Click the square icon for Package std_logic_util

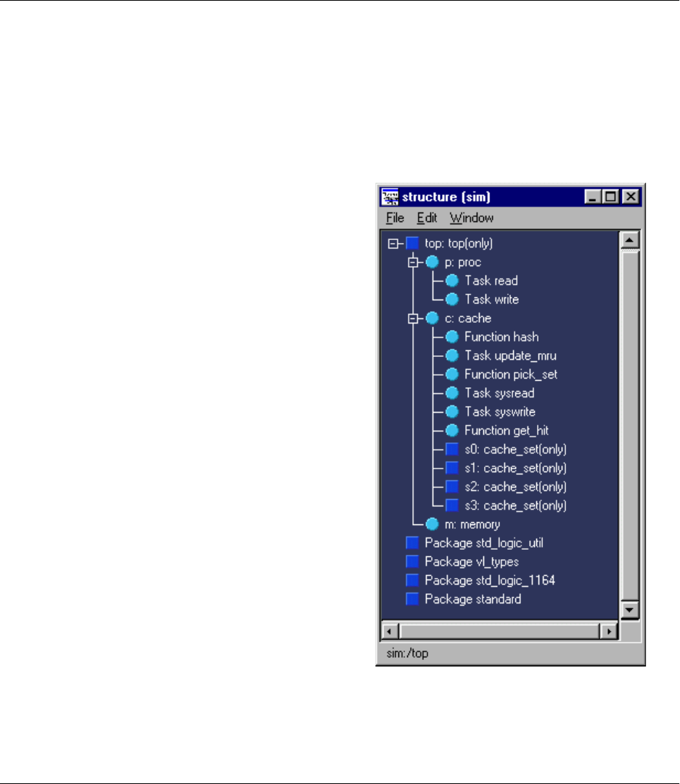412,543
